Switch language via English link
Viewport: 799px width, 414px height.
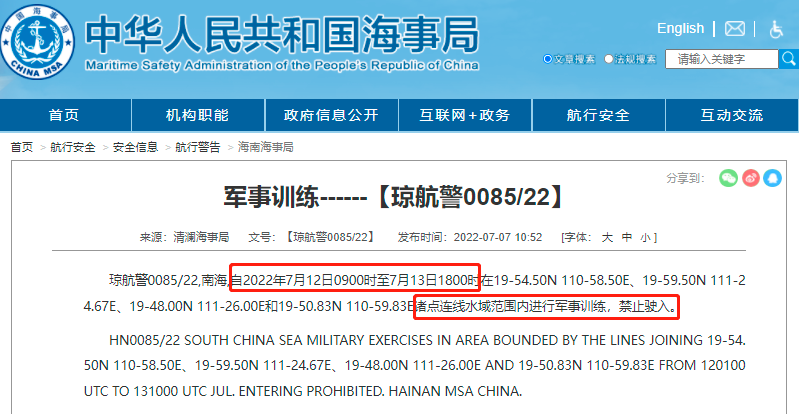click(680, 29)
